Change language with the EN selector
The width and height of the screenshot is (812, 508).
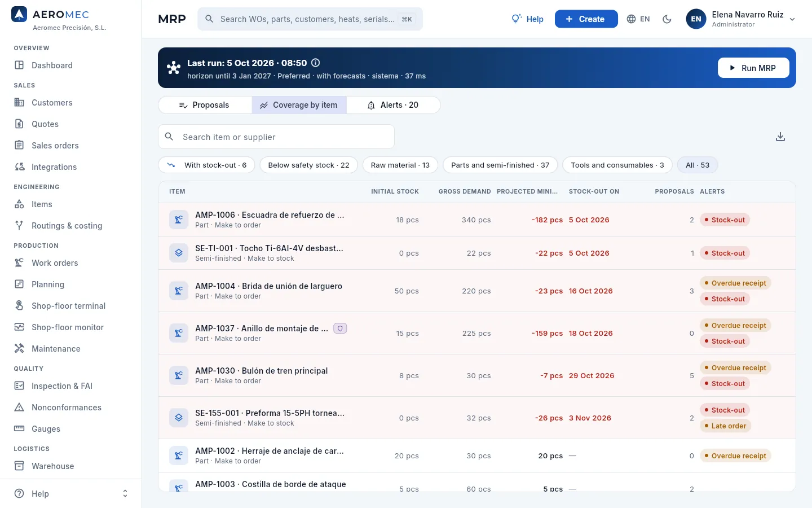[x=638, y=19]
